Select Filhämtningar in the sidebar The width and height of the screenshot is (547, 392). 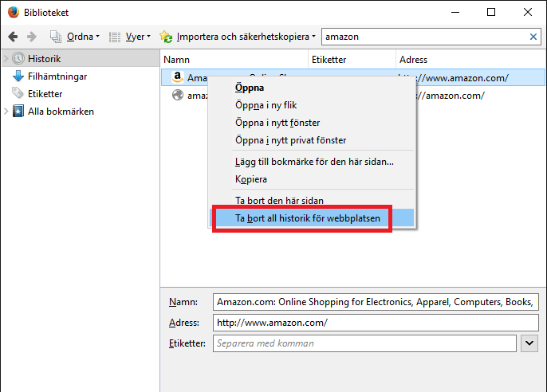click(57, 76)
